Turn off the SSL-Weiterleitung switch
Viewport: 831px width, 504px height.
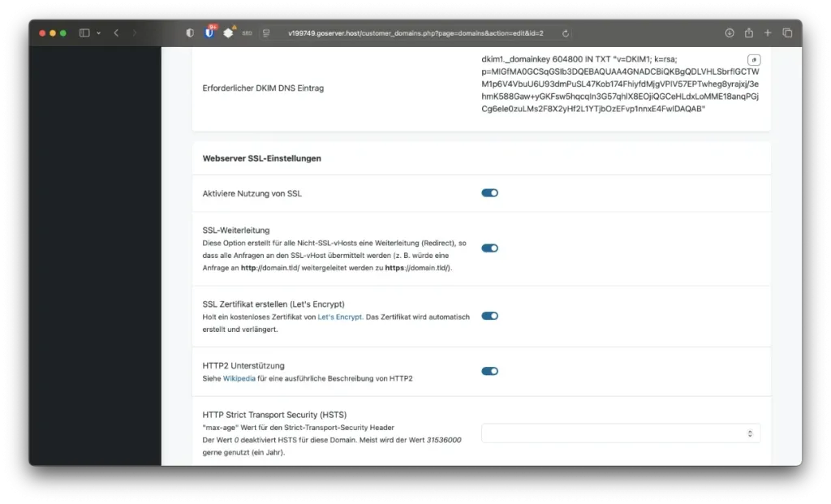pyautogui.click(x=489, y=248)
